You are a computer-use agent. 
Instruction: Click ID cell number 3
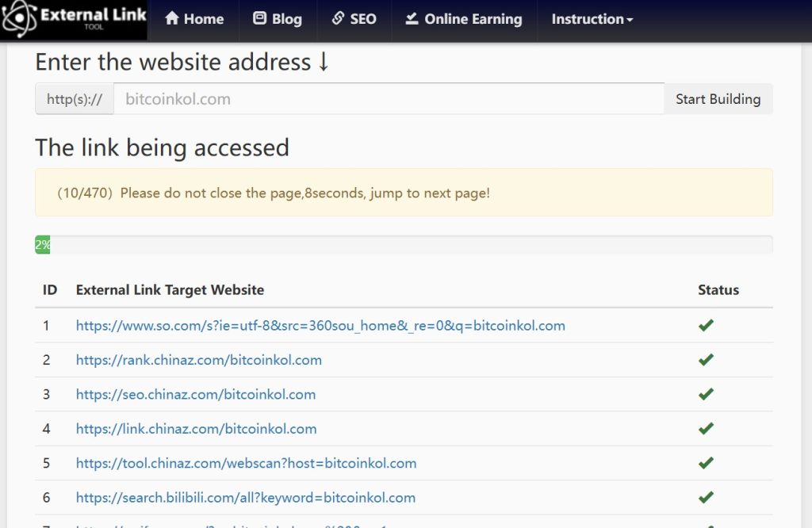(x=46, y=395)
